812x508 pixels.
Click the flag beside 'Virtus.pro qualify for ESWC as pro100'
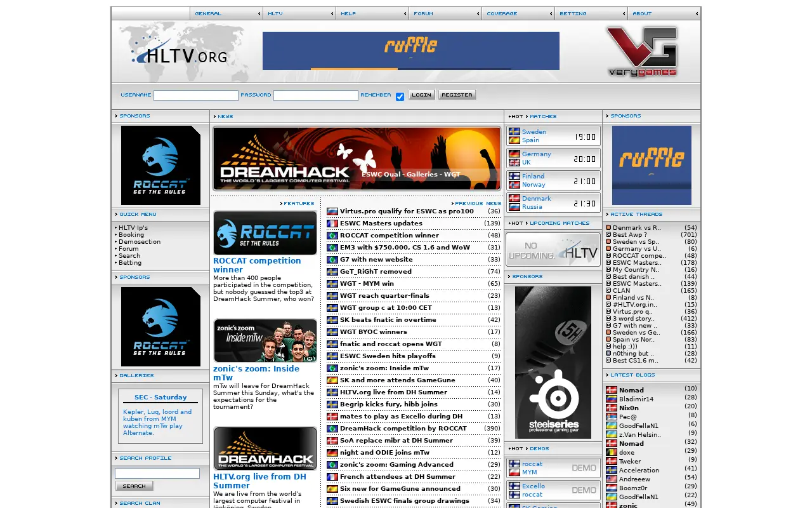click(x=332, y=211)
